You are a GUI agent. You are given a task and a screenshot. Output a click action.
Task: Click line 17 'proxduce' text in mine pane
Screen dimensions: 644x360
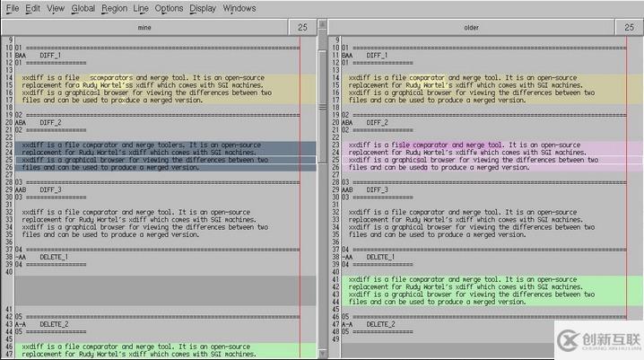click(x=125, y=100)
